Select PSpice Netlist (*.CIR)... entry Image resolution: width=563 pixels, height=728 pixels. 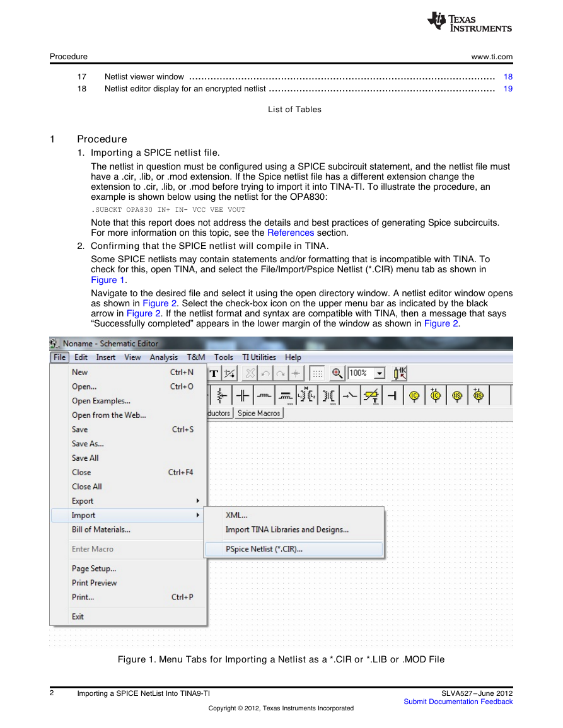point(294,549)
